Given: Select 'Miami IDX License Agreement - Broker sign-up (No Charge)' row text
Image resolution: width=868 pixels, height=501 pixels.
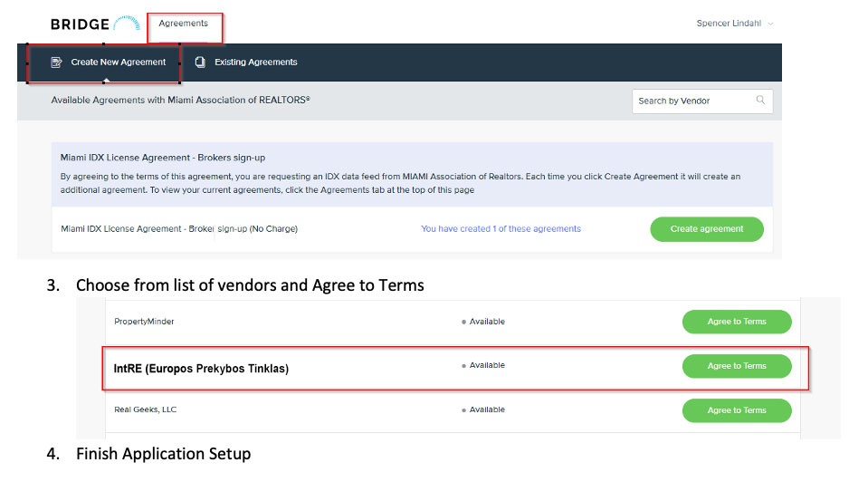Looking at the screenshot, I should 179,229.
